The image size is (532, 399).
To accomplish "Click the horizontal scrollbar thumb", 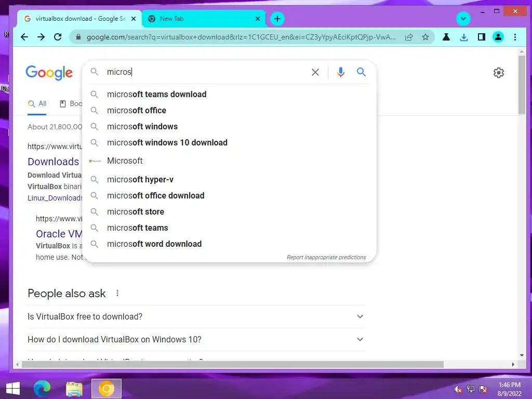I will (232, 364).
